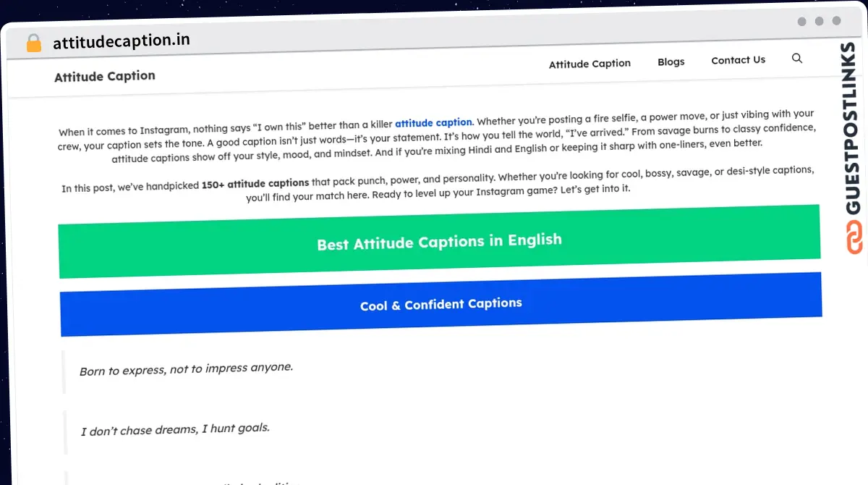Open the search magnifier icon in navigation
This screenshot has width=868, height=485.
[x=797, y=59]
